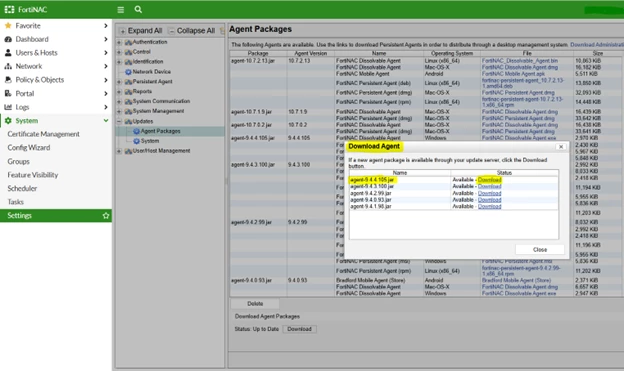This screenshot has width=624, height=371.
Task: Select the agent-9.4.2.99.jar cell in main table
Action: pyautogui.click(x=252, y=222)
